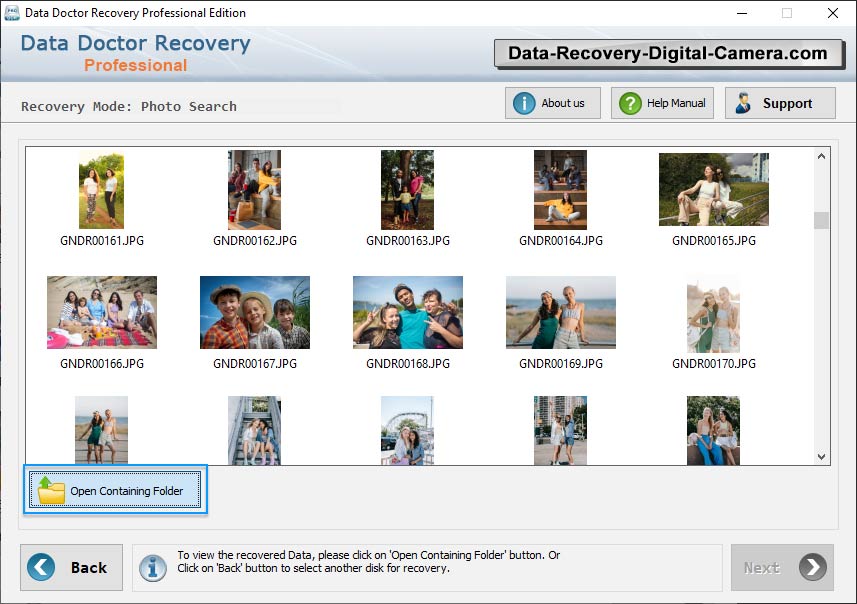Click file name GNDR00165.JPG

pos(714,241)
